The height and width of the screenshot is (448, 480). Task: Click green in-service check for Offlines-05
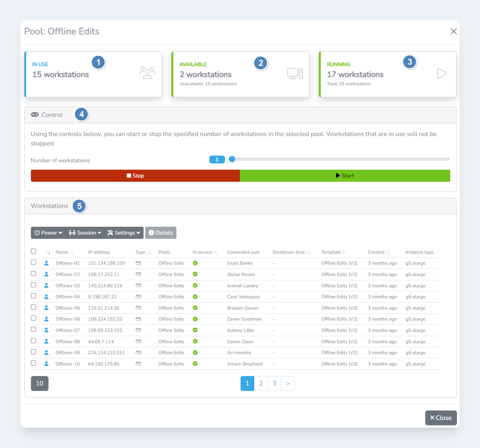[195, 308]
